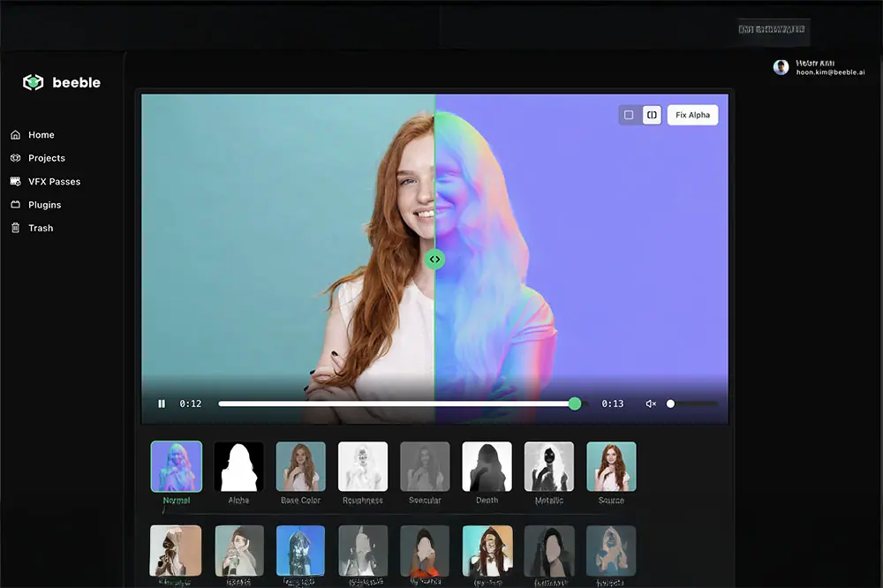The height and width of the screenshot is (588, 883).
Task: Click the green split comparison handle
Action: coord(434,260)
